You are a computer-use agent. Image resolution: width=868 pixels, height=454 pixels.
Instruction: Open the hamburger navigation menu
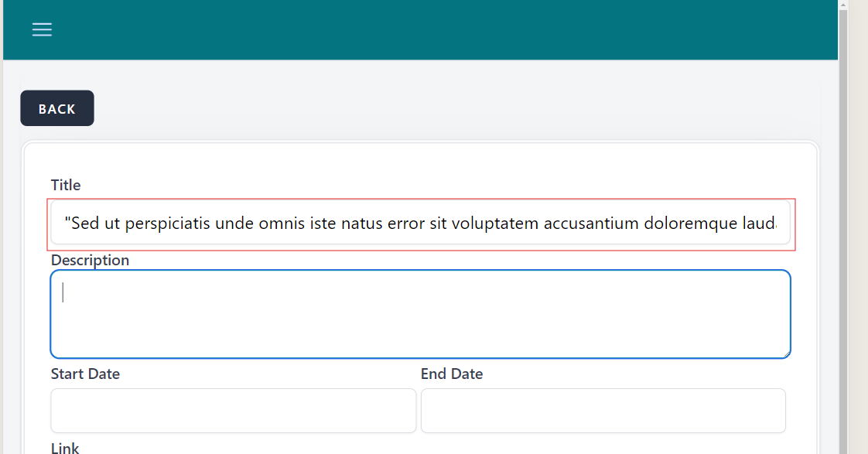click(x=42, y=29)
